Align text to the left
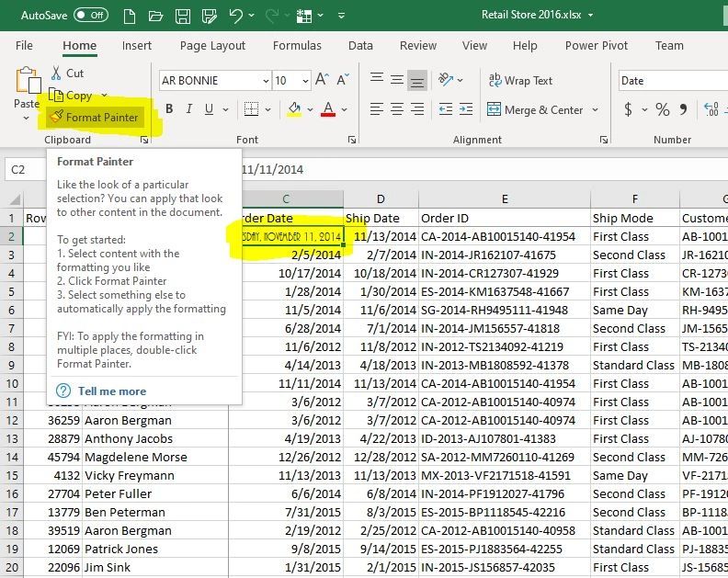 pyautogui.click(x=377, y=109)
